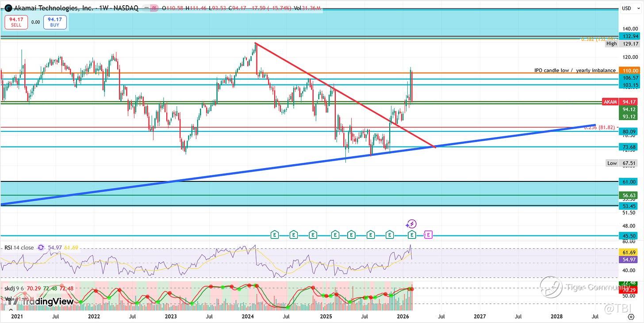
Task: Select the skdj 9 6 indicator legend
Action: point(14,288)
